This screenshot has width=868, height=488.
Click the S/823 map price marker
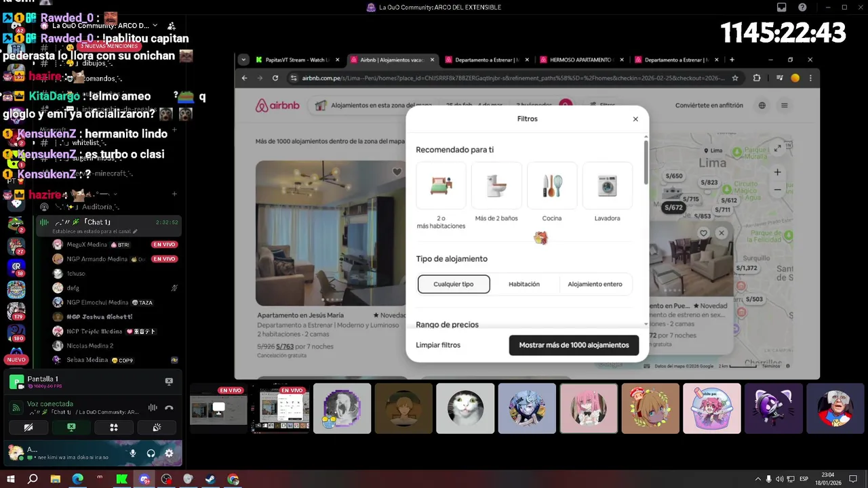[x=709, y=182]
